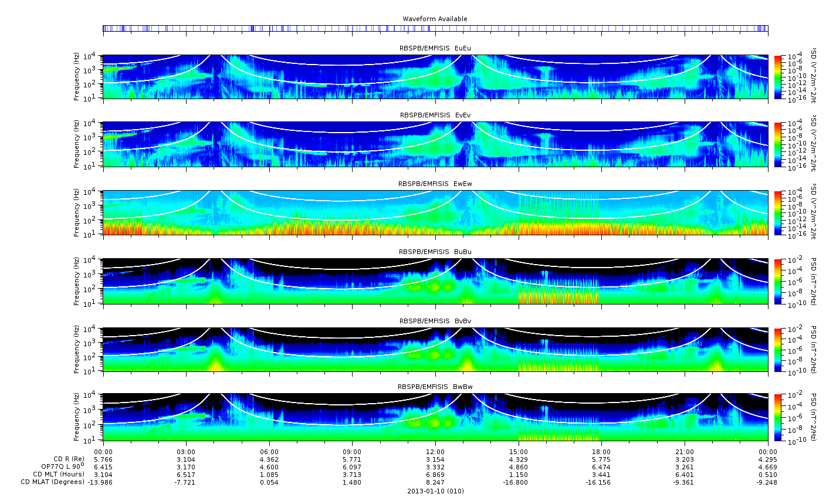Click the Frequency (Hz) label of BwBw panel

coord(77,417)
